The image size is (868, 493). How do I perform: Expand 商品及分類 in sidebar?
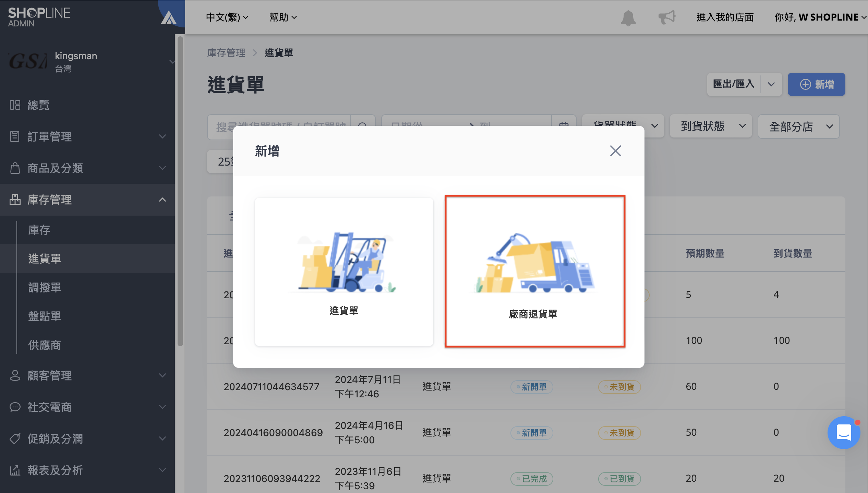point(87,168)
